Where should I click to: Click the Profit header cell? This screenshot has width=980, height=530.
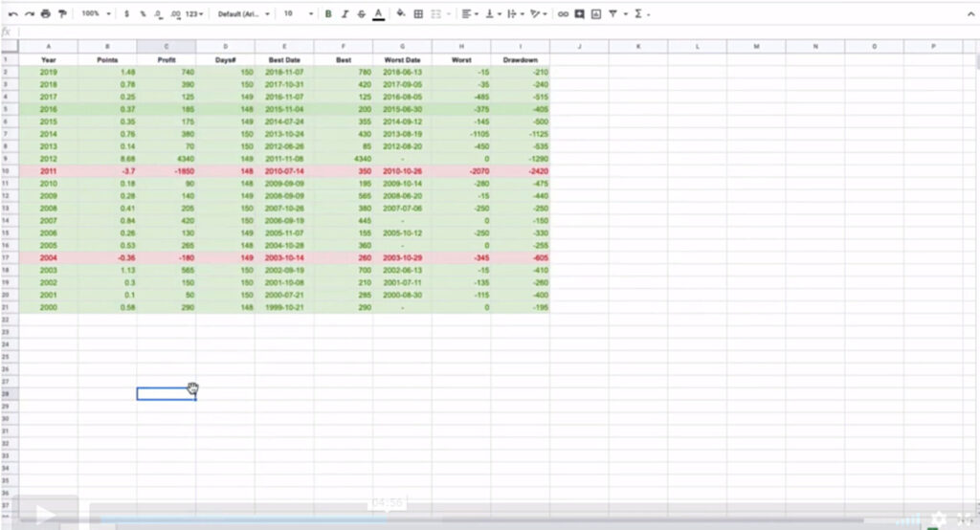point(167,59)
